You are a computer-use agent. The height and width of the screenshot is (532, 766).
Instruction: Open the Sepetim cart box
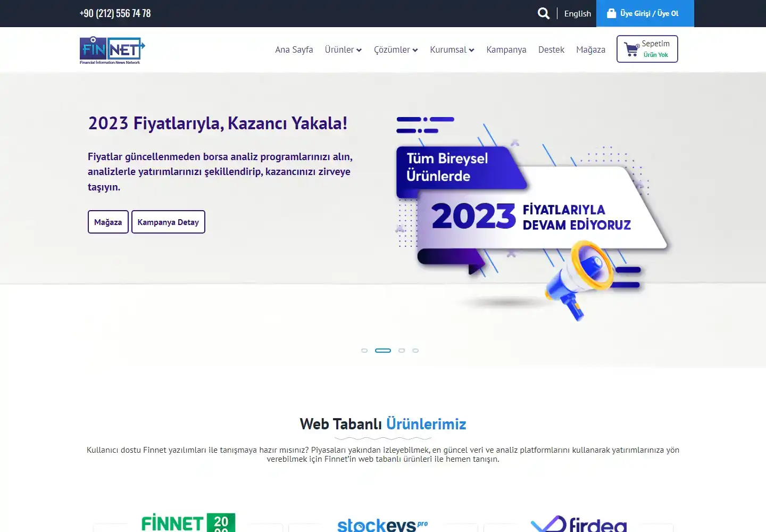[647, 49]
